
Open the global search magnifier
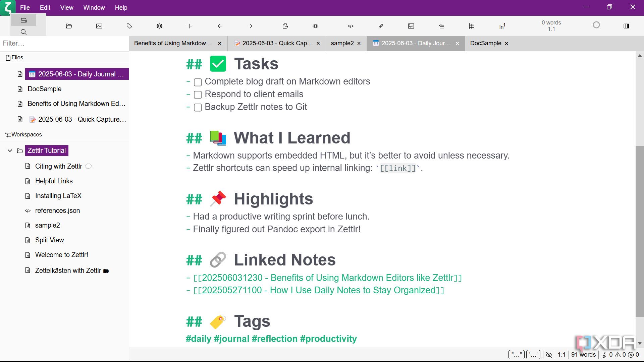(23, 32)
